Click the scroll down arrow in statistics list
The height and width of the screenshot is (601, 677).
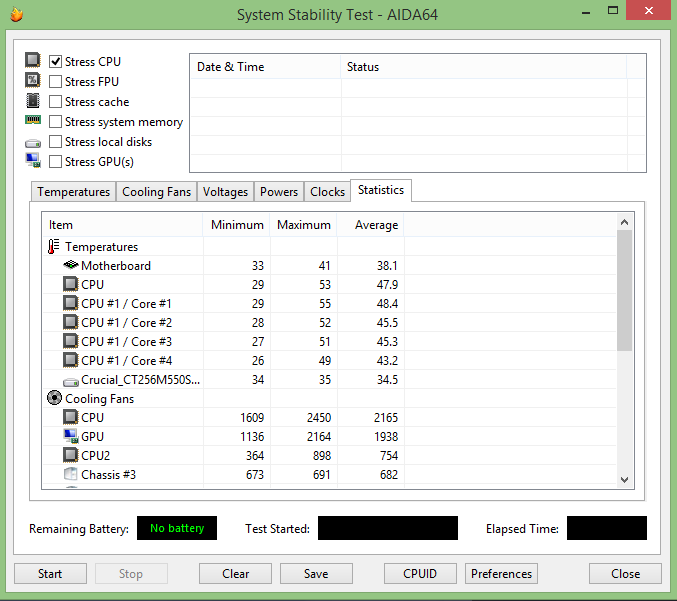click(624, 480)
